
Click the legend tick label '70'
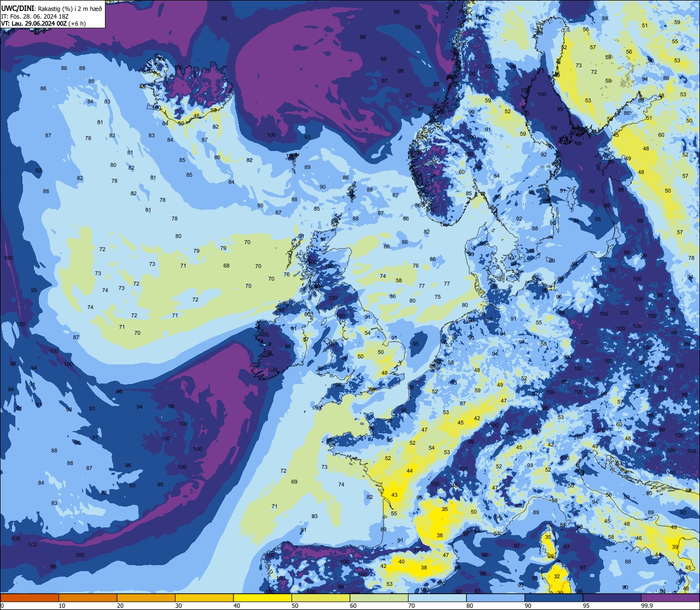tap(411, 605)
